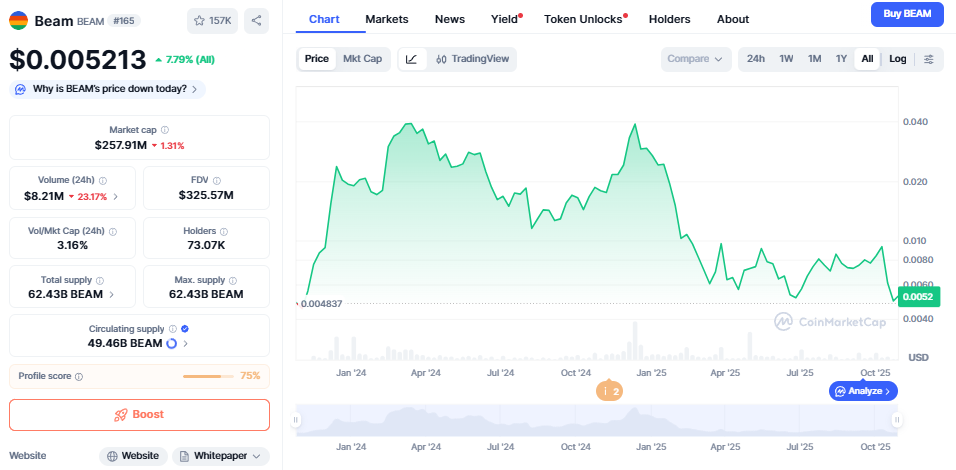Show Holders info icon
The height and width of the screenshot is (470, 956).
click(224, 232)
